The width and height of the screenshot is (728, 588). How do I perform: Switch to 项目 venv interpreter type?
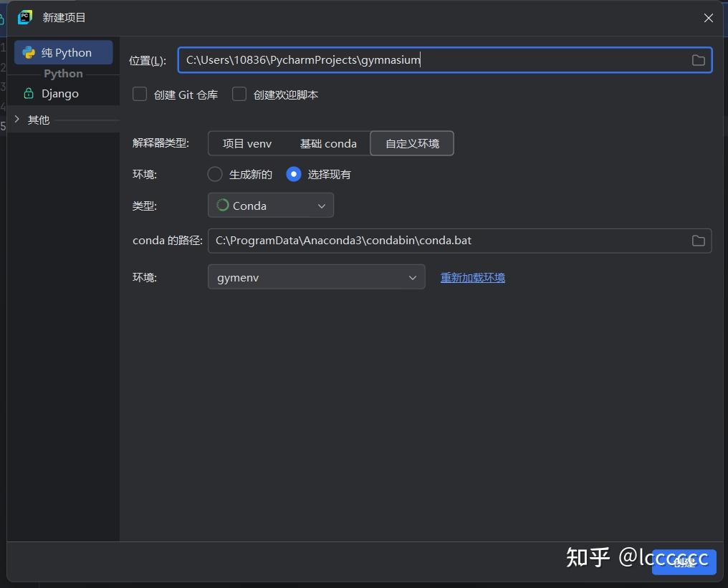coord(247,143)
